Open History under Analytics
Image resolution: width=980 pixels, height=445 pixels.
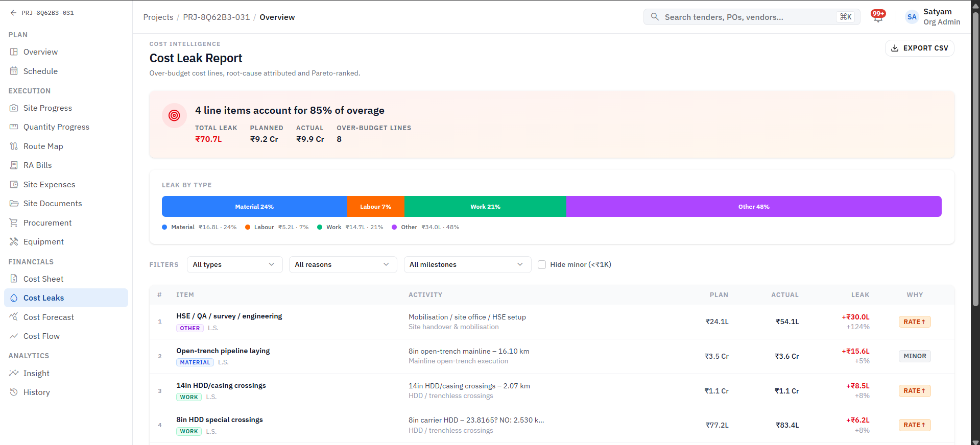click(66, 392)
